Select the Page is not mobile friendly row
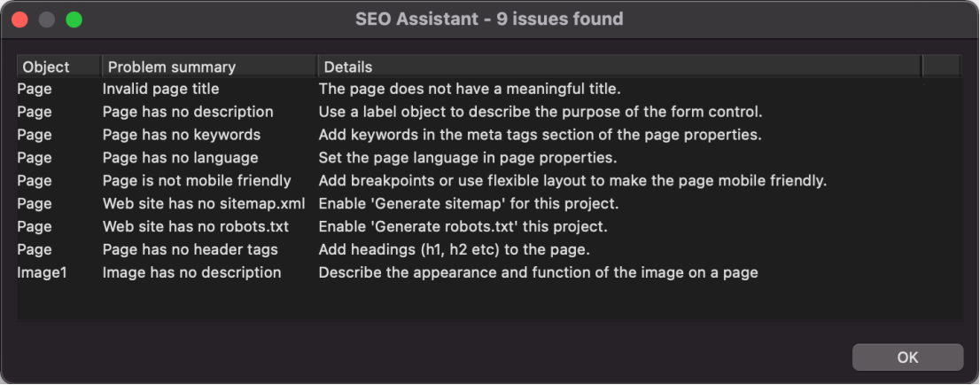Viewport: 980px width, 385px height. [x=489, y=181]
